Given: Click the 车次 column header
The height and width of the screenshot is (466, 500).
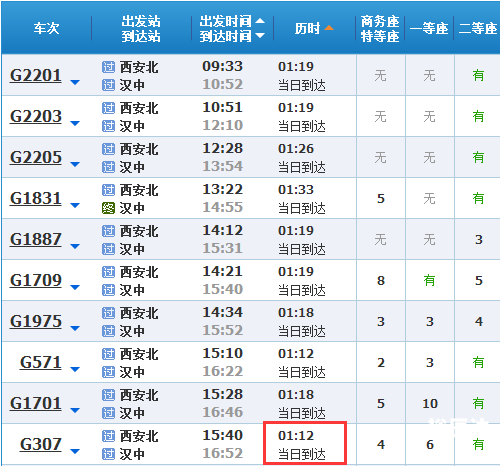Looking at the screenshot, I should [x=46, y=28].
